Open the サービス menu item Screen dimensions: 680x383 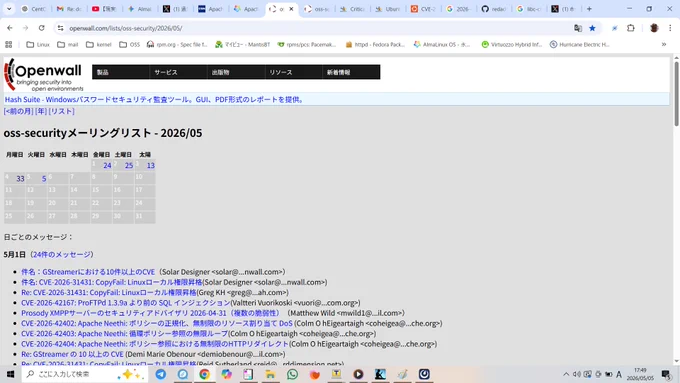coord(178,72)
